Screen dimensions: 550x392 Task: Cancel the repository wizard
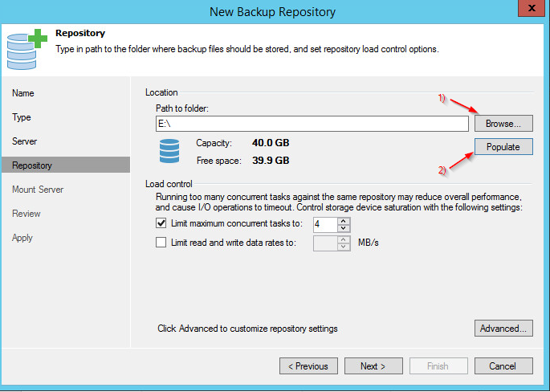point(503,366)
